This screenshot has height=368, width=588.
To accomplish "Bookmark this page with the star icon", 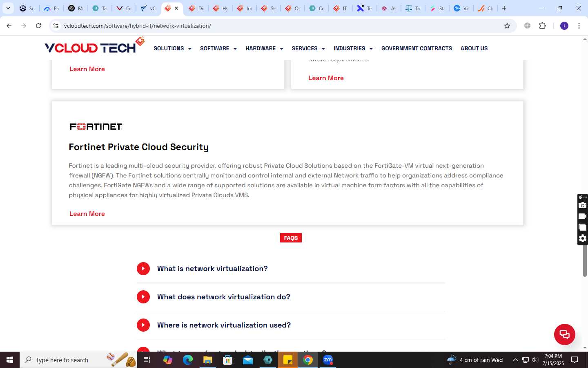I will tap(507, 26).
